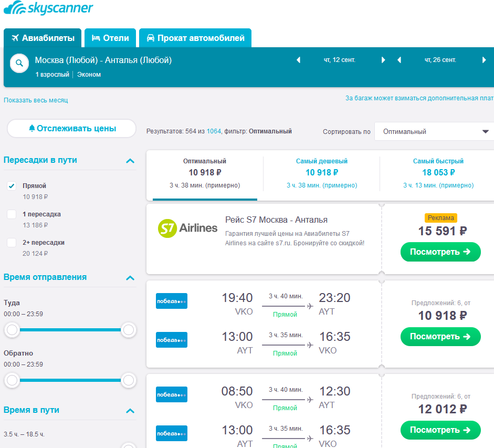Screen dimensions: 494x448
Task: Click the Рейс S7 Москва - Анталья title
Action: [276, 220]
